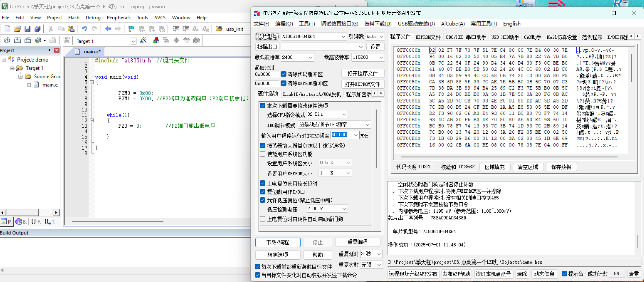
Task: Click the 打开程序文件 button
Action: [x=363, y=73]
